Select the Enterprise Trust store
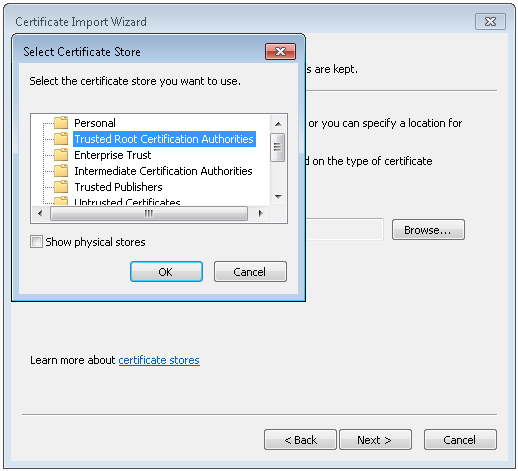Image resolution: width=518 pixels, height=471 pixels. click(x=113, y=155)
